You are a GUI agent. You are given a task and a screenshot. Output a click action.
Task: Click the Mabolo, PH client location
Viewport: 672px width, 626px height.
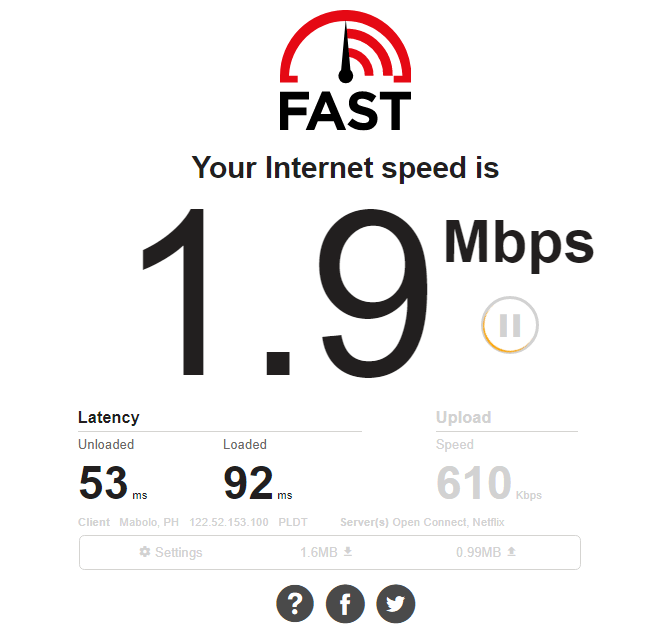pyautogui.click(x=149, y=522)
